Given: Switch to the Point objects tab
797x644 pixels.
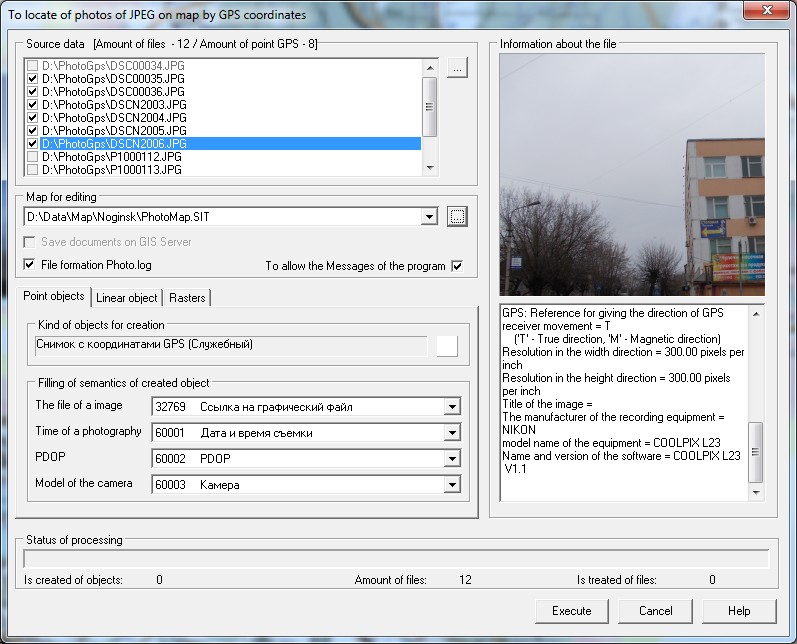Looking at the screenshot, I should coord(53,296).
